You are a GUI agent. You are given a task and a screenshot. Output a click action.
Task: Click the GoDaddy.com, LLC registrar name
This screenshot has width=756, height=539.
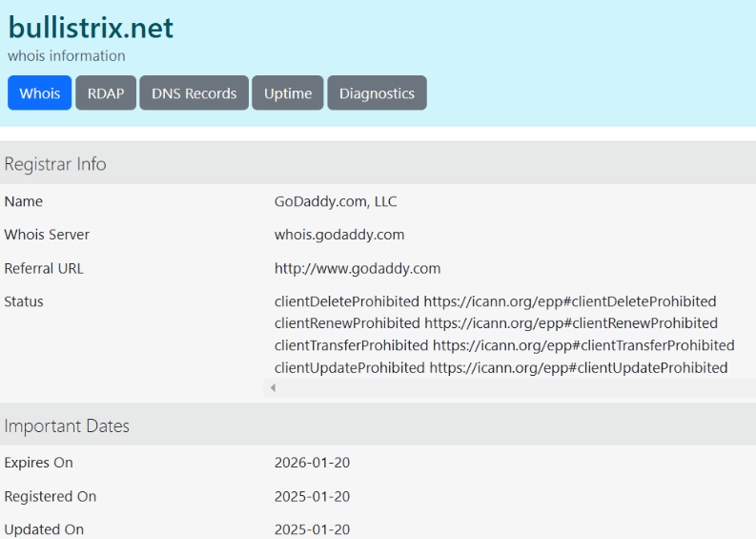pos(336,201)
